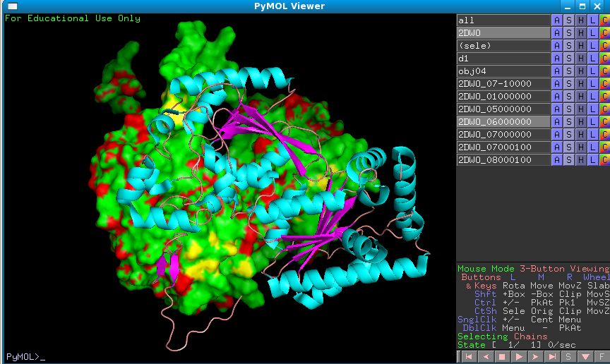Toggle visibility of 2DWO_06000000 object
610x364 pixels.
(503, 122)
